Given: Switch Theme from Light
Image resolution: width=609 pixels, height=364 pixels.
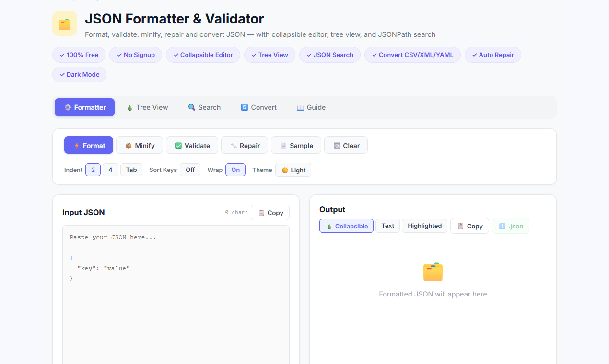Looking at the screenshot, I should 293,170.
